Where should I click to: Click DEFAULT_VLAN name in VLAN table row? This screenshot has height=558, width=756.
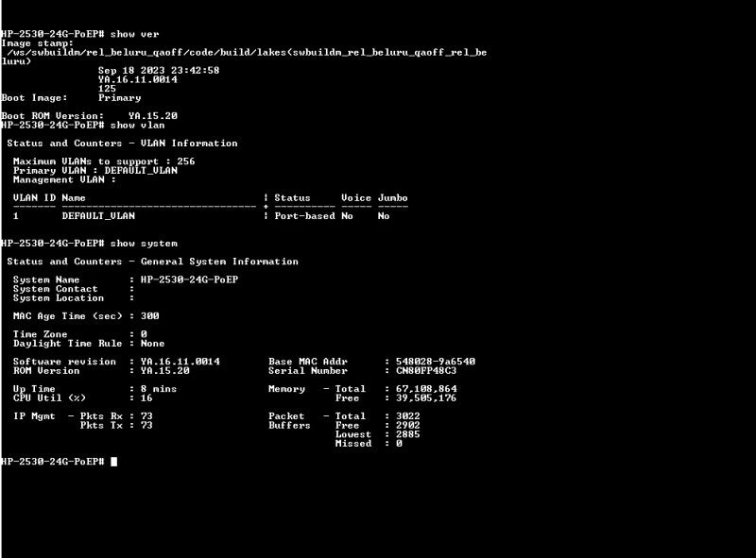(98, 216)
